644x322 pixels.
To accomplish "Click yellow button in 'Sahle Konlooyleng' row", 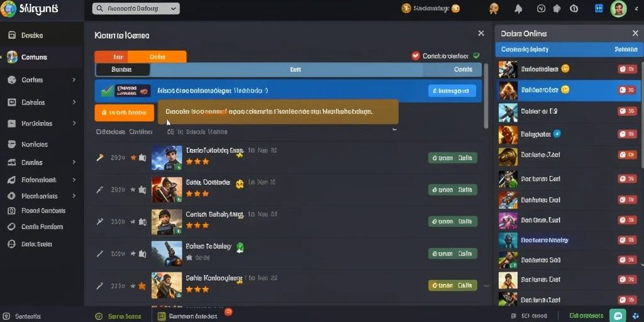I will click(x=453, y=285).
